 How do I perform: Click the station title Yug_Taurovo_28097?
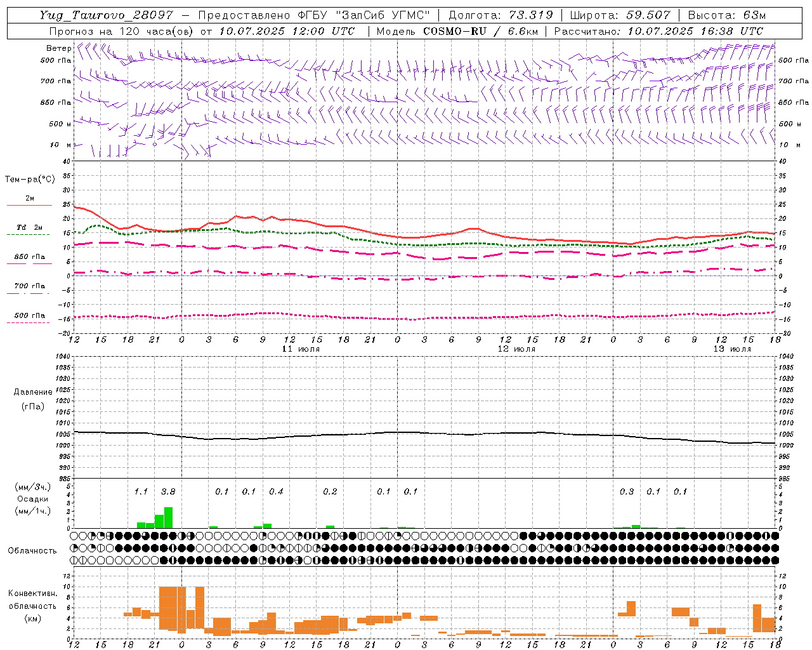click(x=106, y=15)
